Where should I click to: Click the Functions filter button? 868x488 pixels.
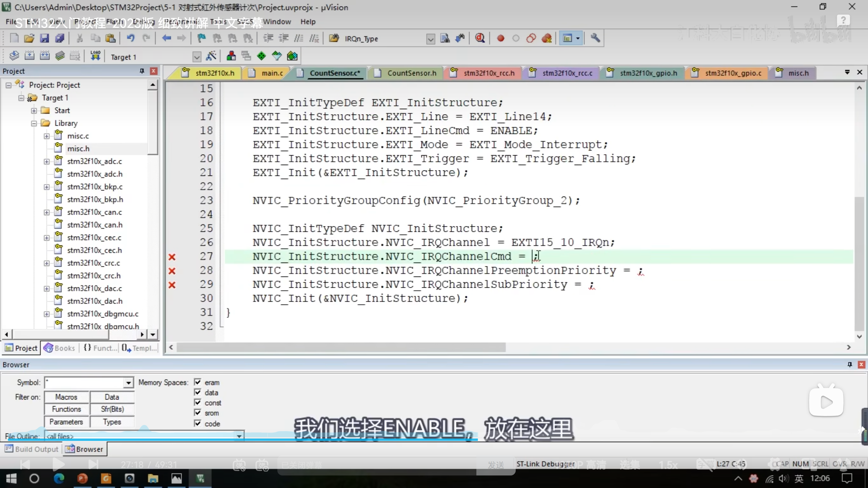point(66,409)
